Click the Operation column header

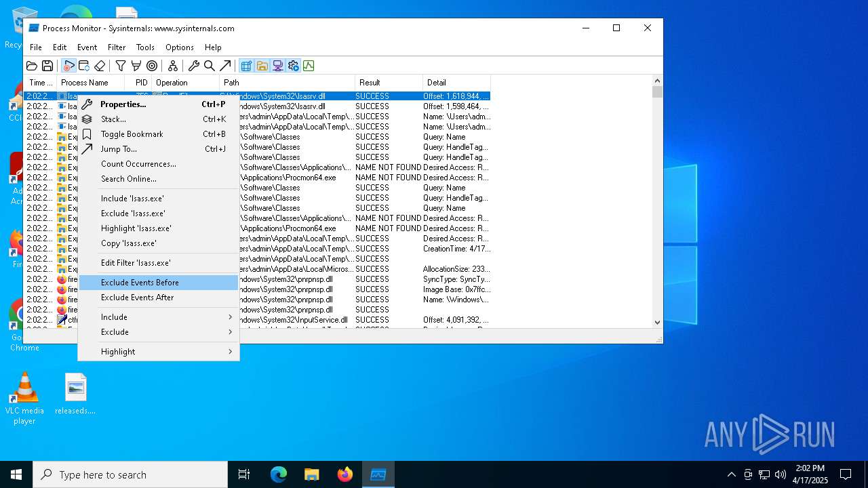click(186, 83)
